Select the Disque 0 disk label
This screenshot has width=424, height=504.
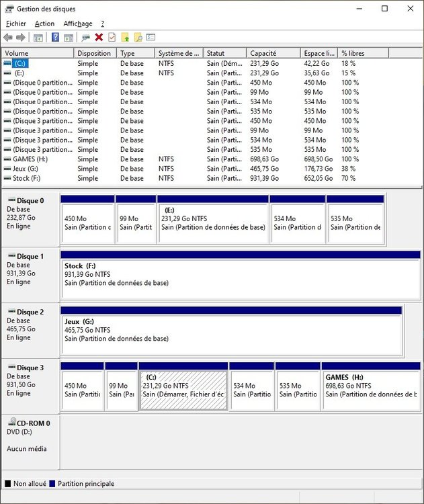pyautogui.click(x=30, y=219)
